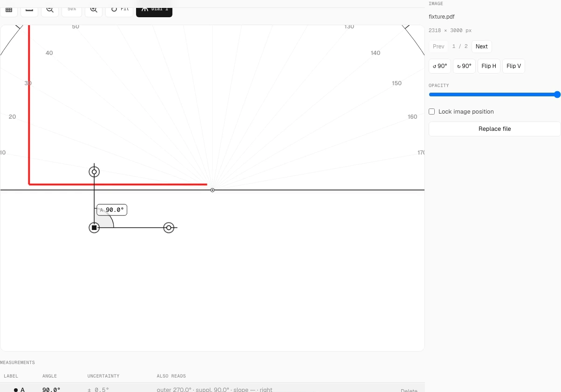Replace the image file

tap(494, 129)
